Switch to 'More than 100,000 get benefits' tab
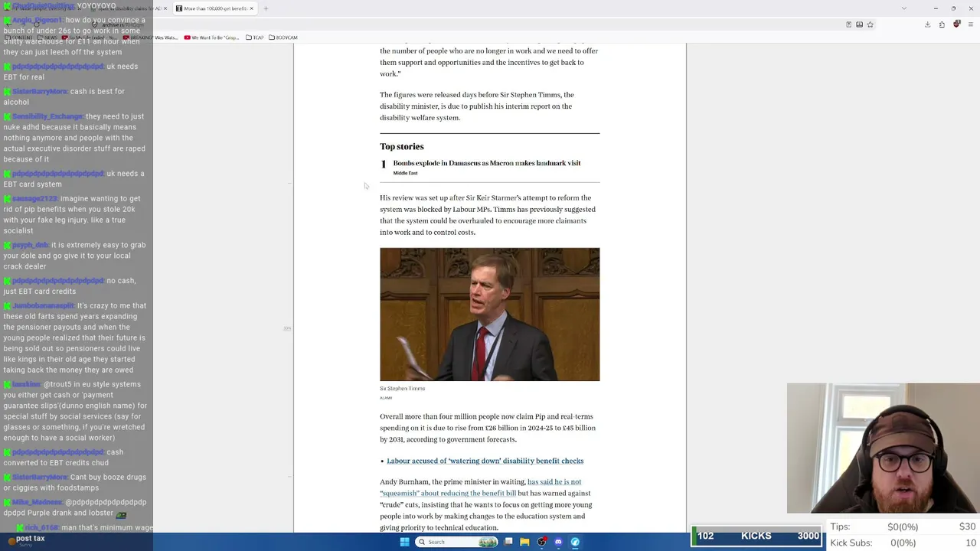 (x=214, y=8)
